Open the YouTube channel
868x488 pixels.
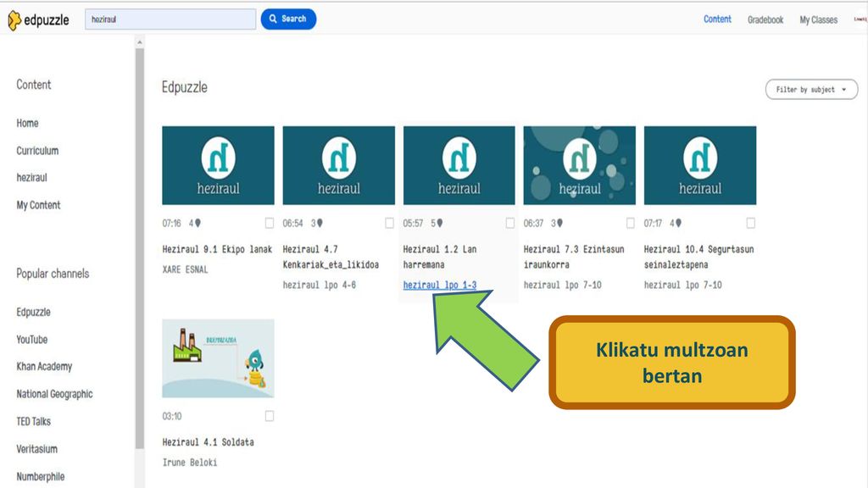pyautogui.click(x=31, y=340)
